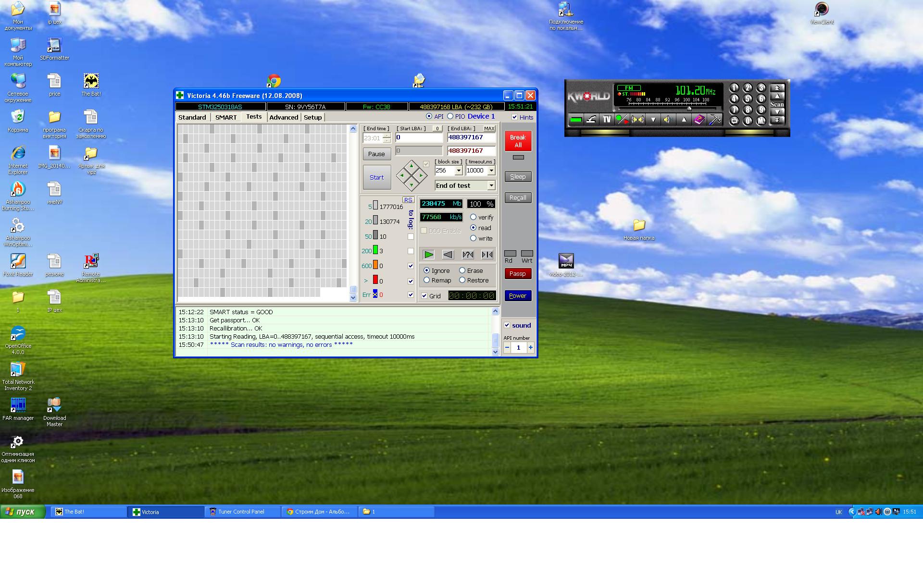
Task: Switch to the SMART tab
Action: [x=226, y=117]
